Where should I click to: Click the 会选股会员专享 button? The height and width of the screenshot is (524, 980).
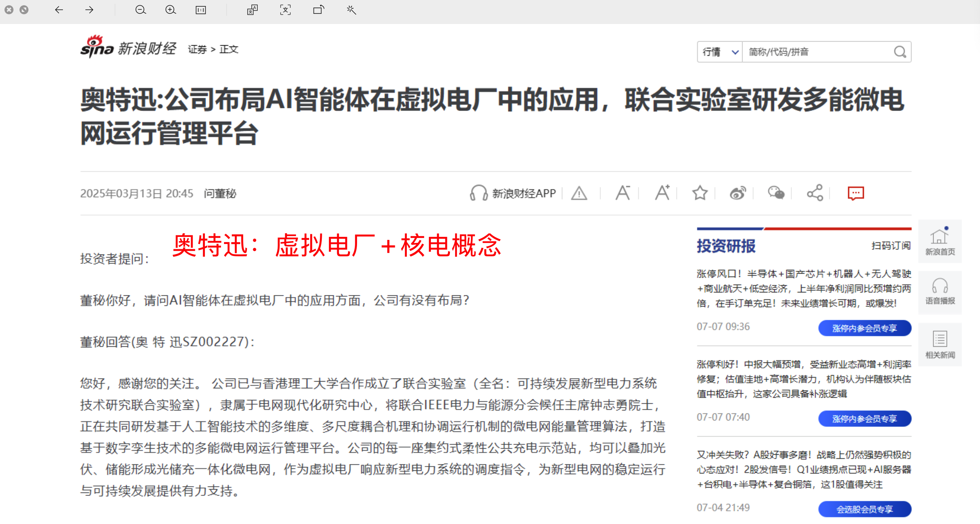coord(864,509)
